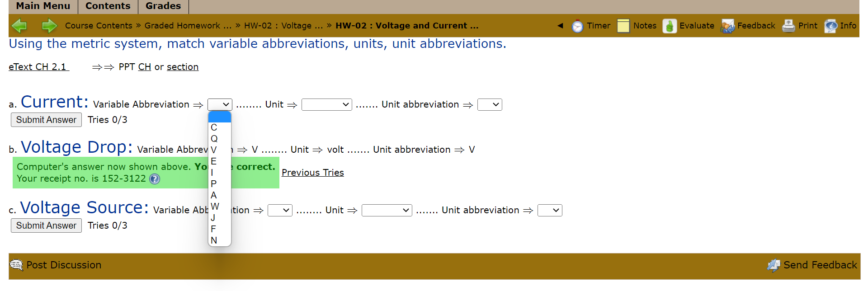Viewport: 868px width, 291px height.
Task: Open the Feedback tool
Action: coord(727,26)
